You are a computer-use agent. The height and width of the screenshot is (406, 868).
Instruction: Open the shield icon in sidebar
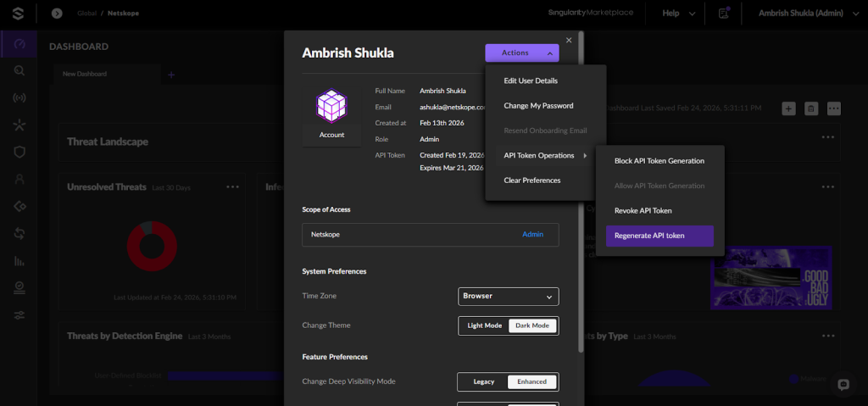(x=19, y=153)
